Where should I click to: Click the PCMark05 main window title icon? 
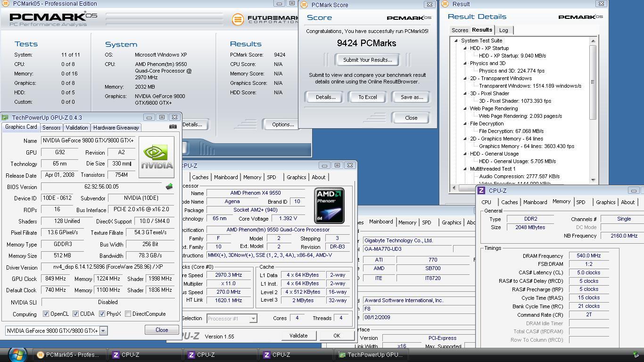pyautogui.click(x=6, y=3)
